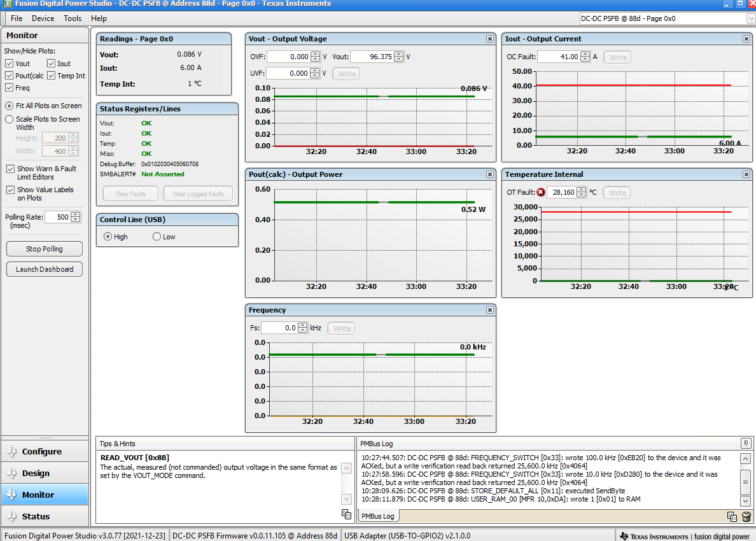Toggle the Iout plot checkbox
Screen dimensions: 756x541
click(51, 63)
